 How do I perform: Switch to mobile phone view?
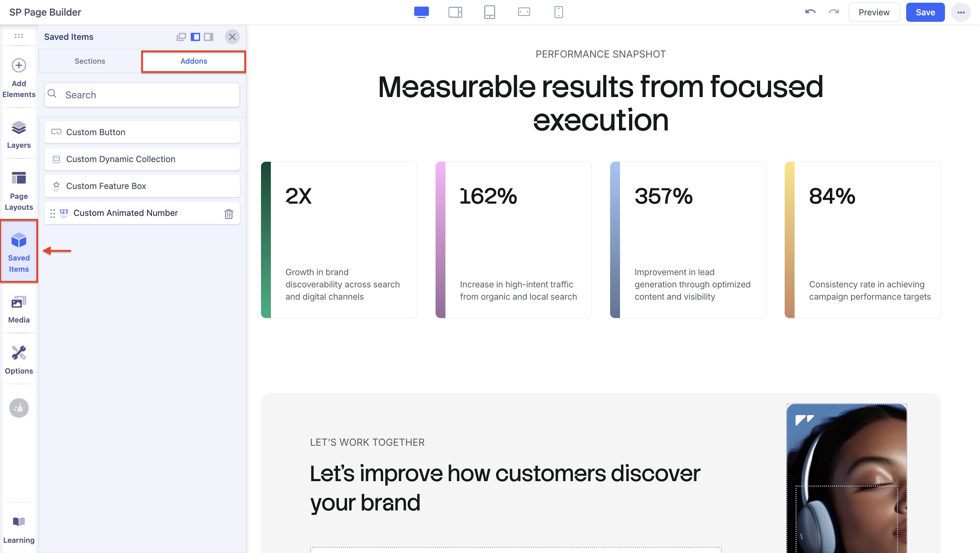[x=558, y=12]
